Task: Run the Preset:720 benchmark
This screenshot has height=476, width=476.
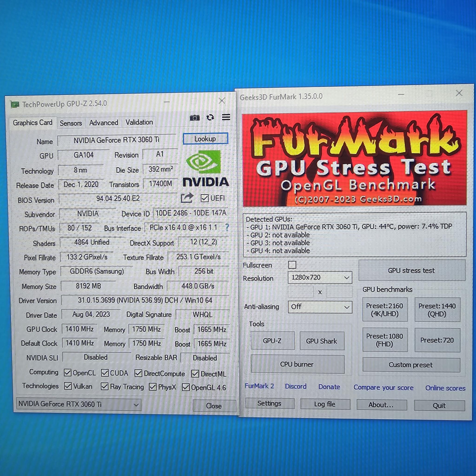Action: pos(437,340)
